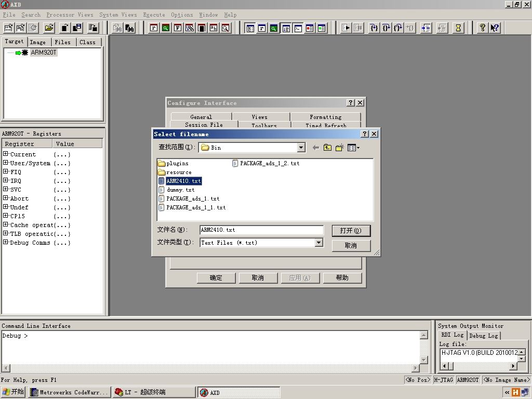This screenshot has height=399, width=532.
Task: Open the Variables view "v" icon
Action: click(x=178, y=28)
